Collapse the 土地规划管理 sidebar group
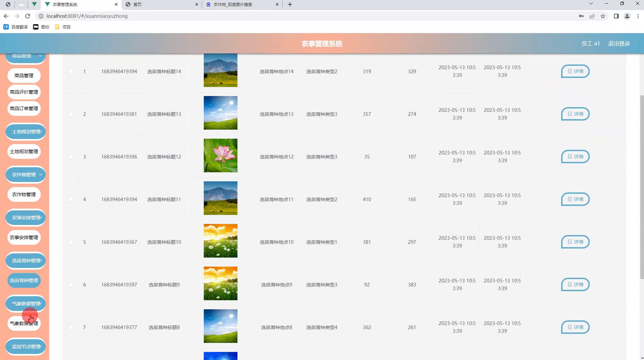 pyautogui.click(x=25, y=132)
